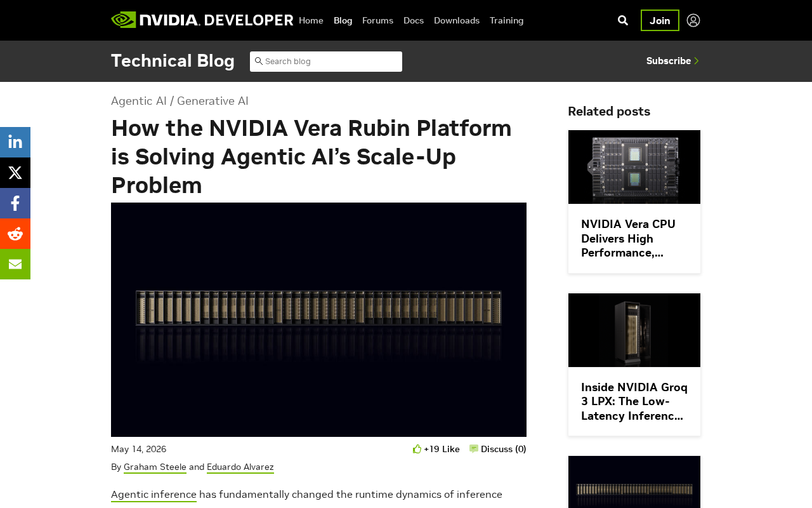This screenshot has height=508, width=812.
Task: Click the Technical Blog heading link
Action: [173, 61]
